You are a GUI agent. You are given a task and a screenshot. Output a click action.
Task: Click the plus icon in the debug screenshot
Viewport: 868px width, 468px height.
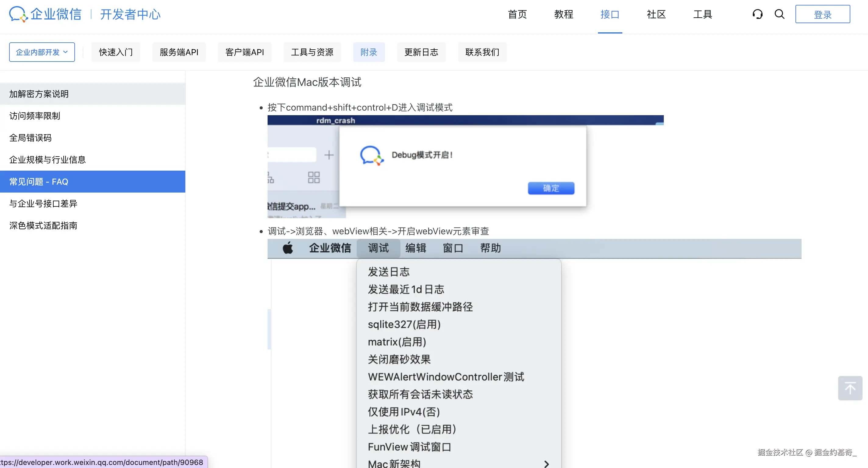(329, 155)
